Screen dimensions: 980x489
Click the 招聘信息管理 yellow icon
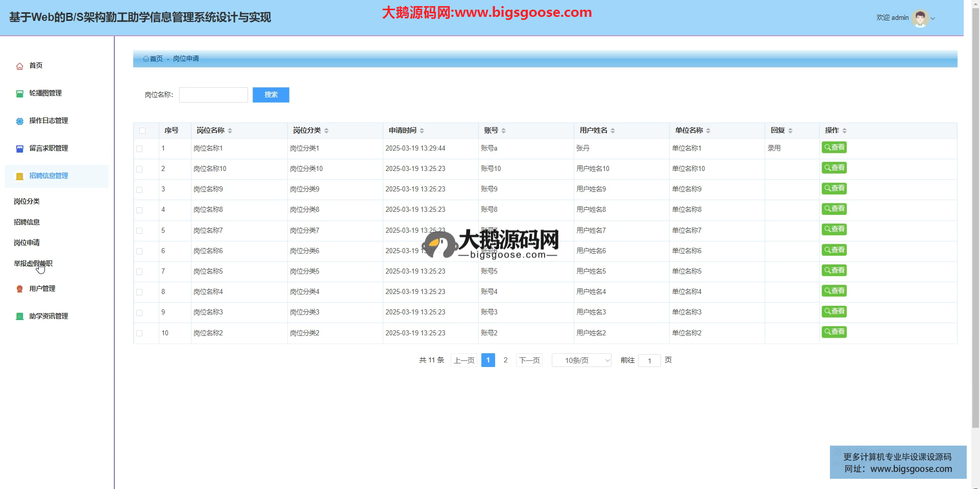[19, 176]
